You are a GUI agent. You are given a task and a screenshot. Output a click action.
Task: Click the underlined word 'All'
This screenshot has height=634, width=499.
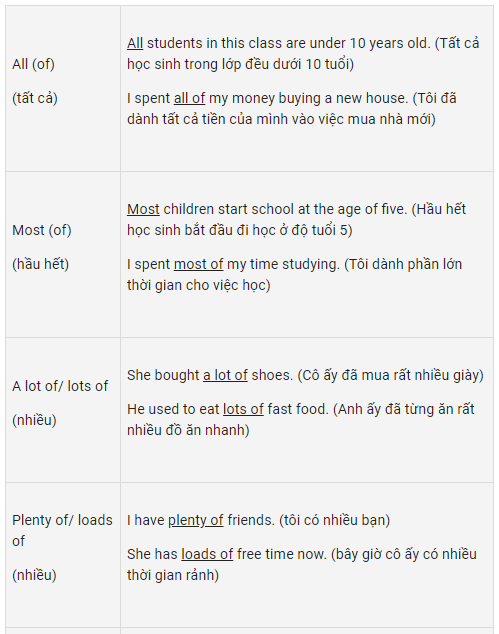pyautogui.click(x=135, y=43)
